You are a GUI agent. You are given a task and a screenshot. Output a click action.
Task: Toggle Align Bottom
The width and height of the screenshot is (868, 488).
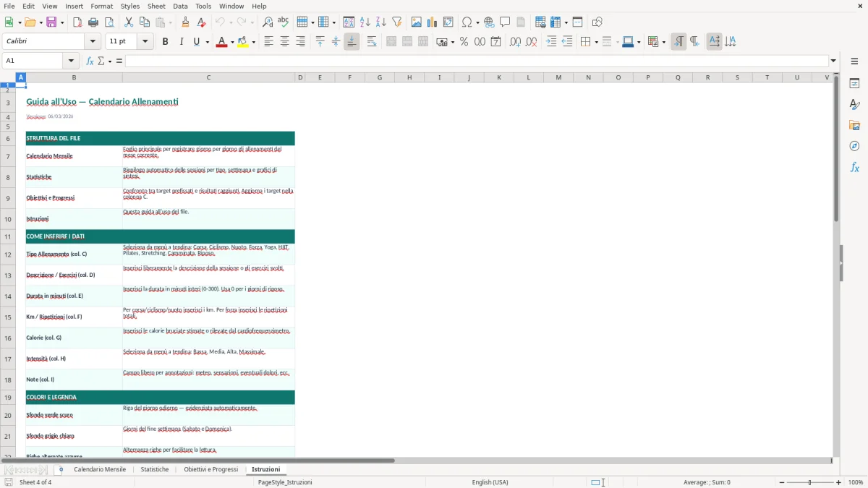pyautogui.click(x=352, y=42)
